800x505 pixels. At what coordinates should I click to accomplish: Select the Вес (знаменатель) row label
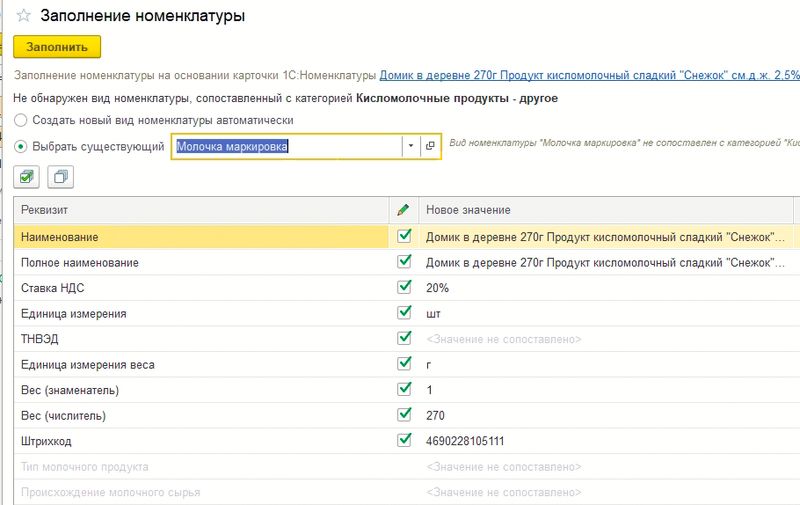70,390
